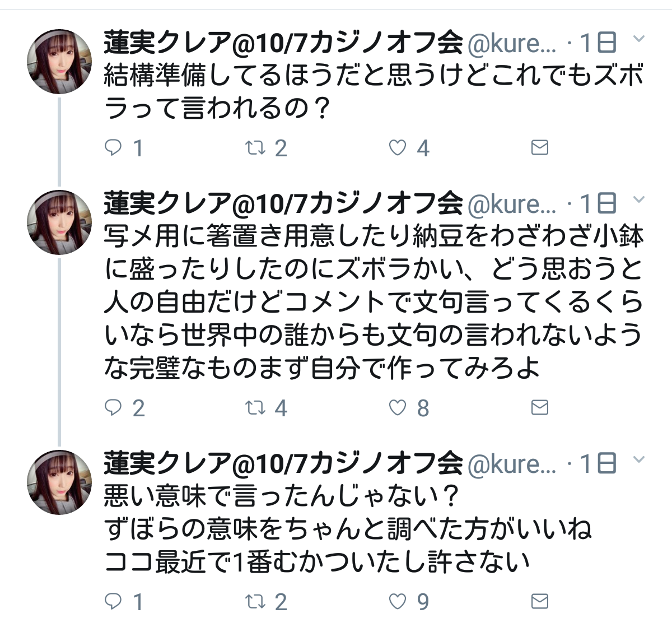Open the avatar beside the third tweet
This screenshot has width=672, height=618.
[x=59, y=482]
